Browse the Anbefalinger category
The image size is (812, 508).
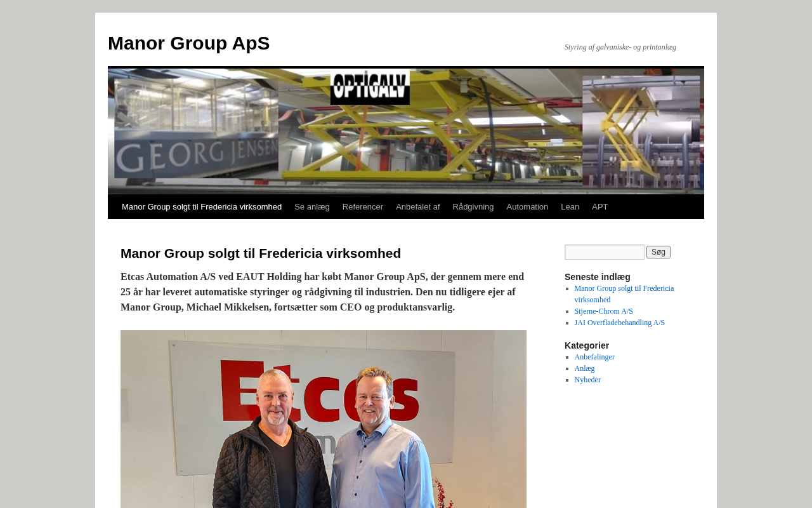594,357
